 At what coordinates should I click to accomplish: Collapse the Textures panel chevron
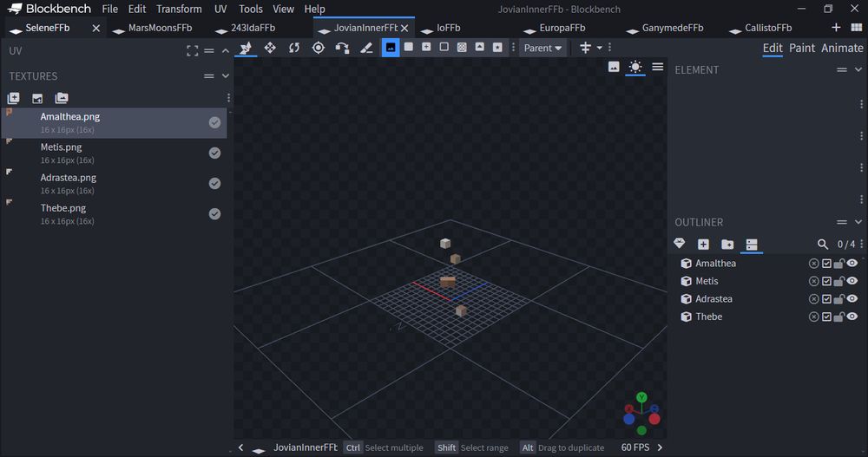tap(226, 76)
